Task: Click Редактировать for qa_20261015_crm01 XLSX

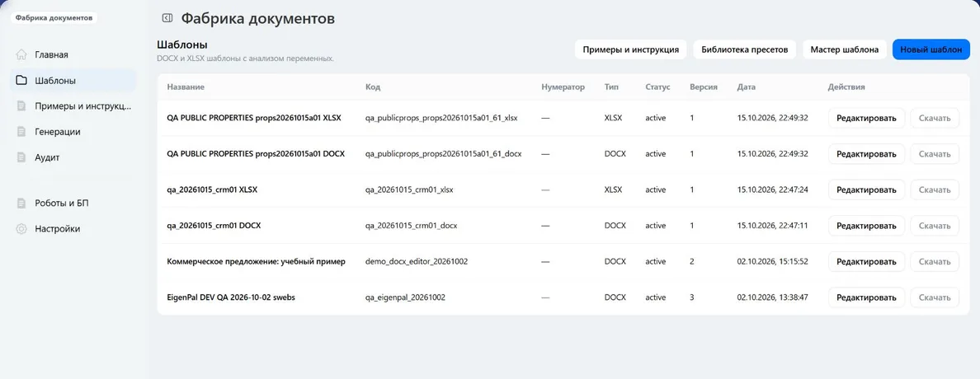Action: pos(866,189)
